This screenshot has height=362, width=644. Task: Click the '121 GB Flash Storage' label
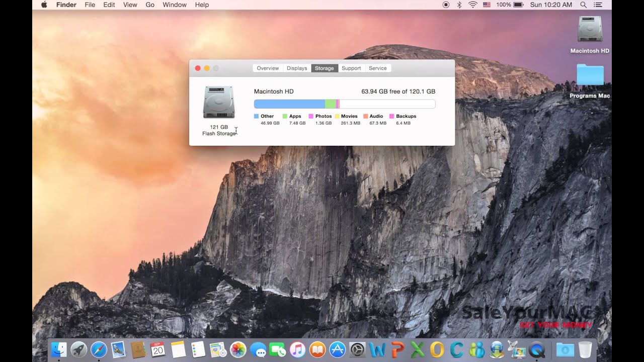point(219,130)
